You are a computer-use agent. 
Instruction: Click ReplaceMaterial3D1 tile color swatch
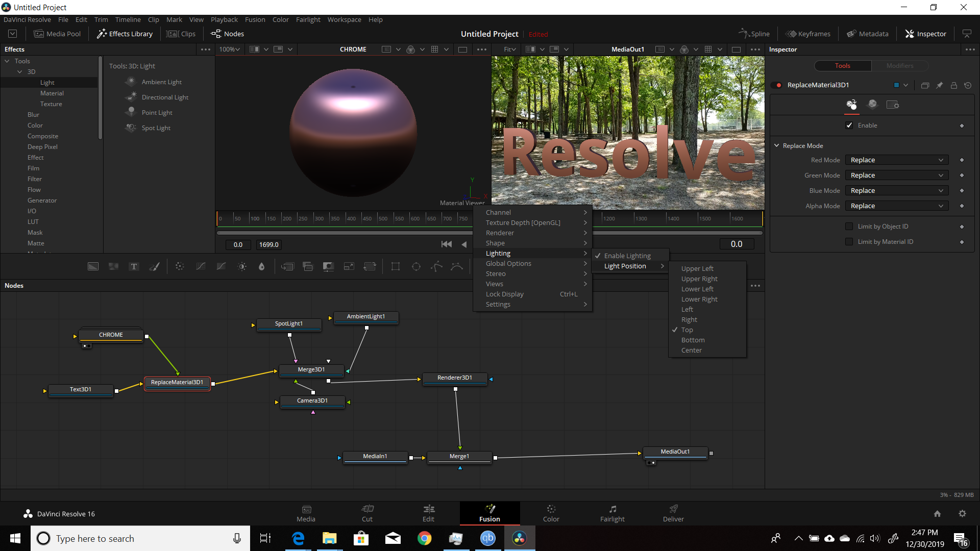(x=896, y=85)
